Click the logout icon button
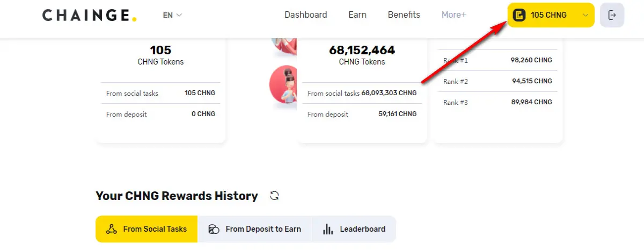644x250 pixels. coord(612,15)
